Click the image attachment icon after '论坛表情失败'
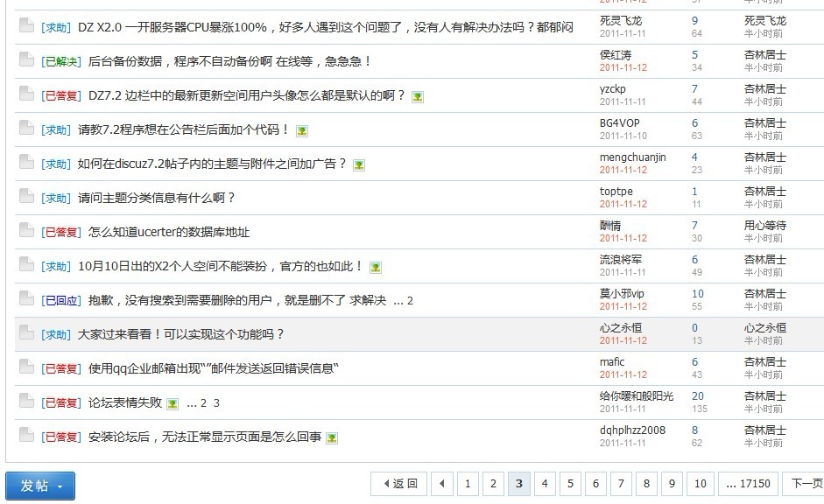This screenshot has width=824, height=504. coord(173,403)
